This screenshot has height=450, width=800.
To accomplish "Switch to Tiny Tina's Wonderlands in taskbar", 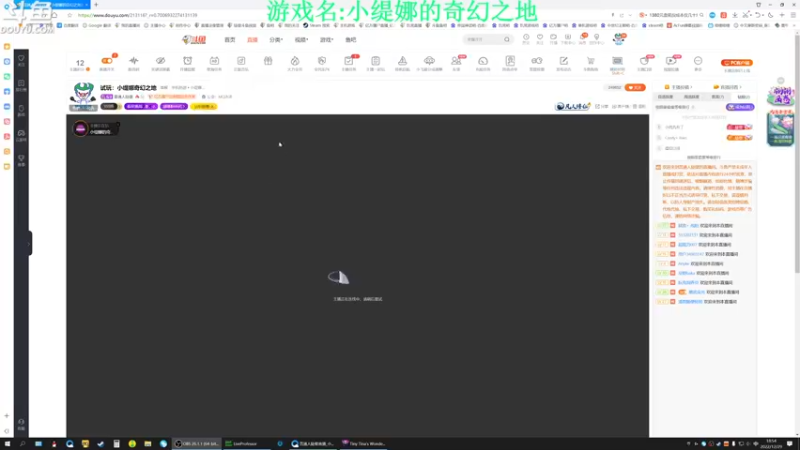I will (x=364, y=444).
